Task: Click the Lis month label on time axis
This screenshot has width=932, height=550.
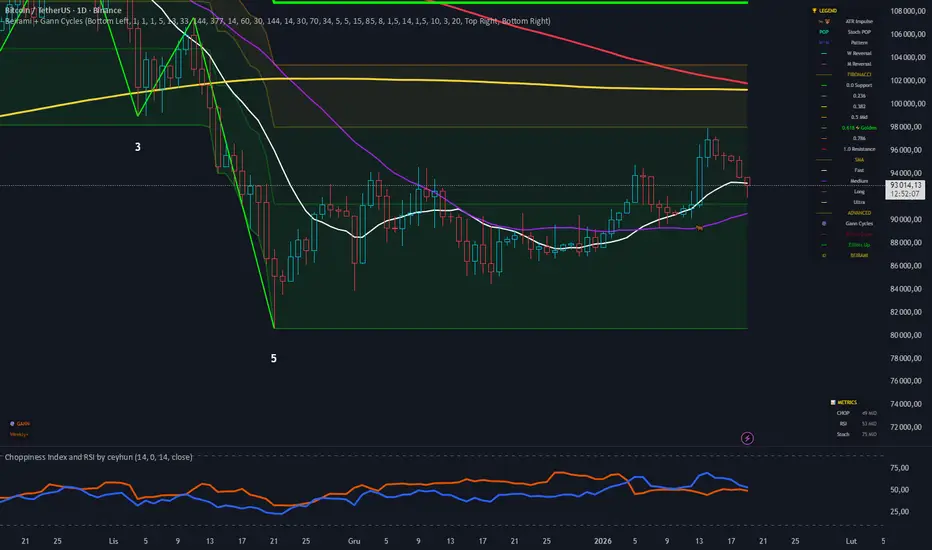Action: click(x=114, y=541)
